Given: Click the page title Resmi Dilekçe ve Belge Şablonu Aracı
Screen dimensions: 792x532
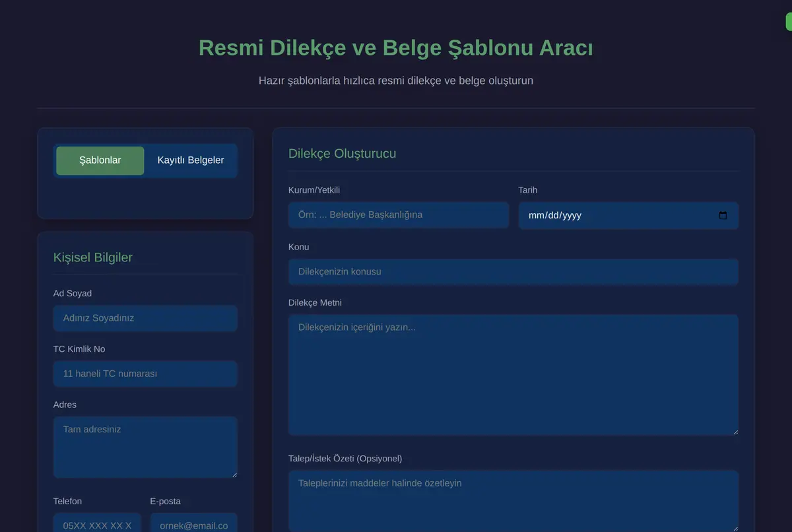Looking at the screenshot, I should (396, 48).
